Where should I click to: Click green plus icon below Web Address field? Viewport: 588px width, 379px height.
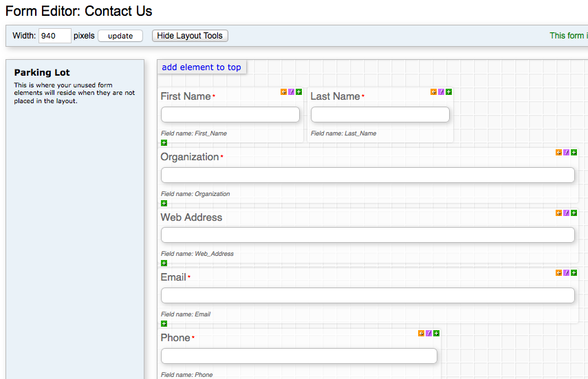point(164,263)
